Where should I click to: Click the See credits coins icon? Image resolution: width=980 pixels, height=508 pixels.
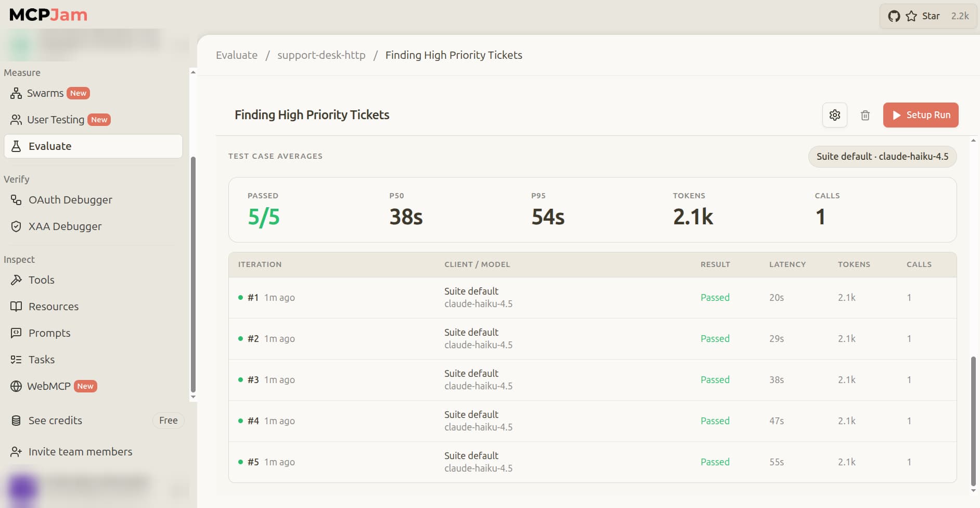pos(16,421)
